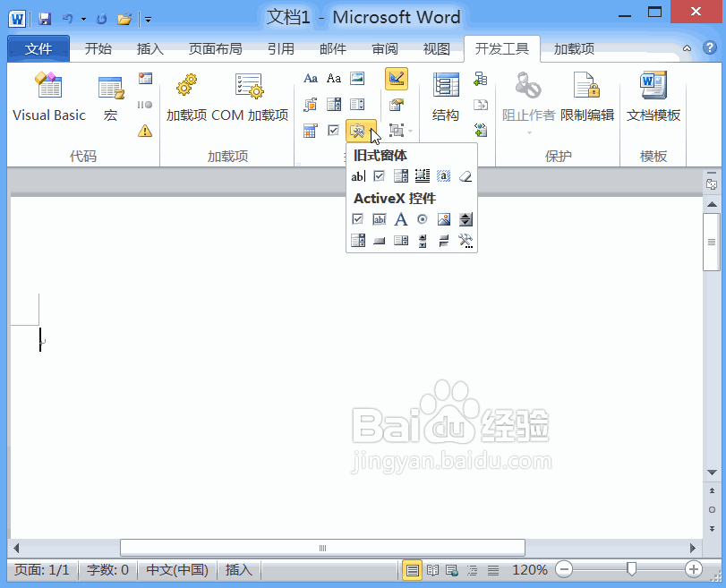726x588 pixels.
Task: Switch to 邮件 tab
Action: click(333, 48)
